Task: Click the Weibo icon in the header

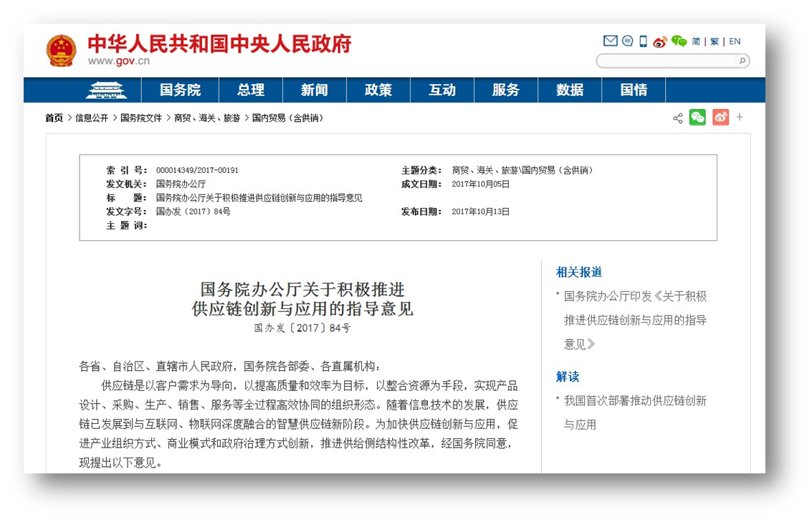Action: [x=660, y=42]
